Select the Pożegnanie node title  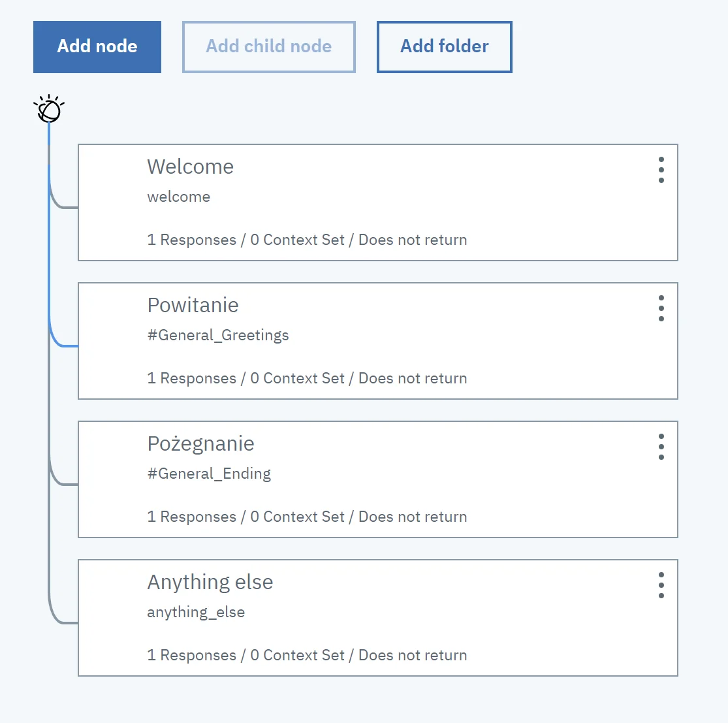pyautogui.click(x=200, y=444)
